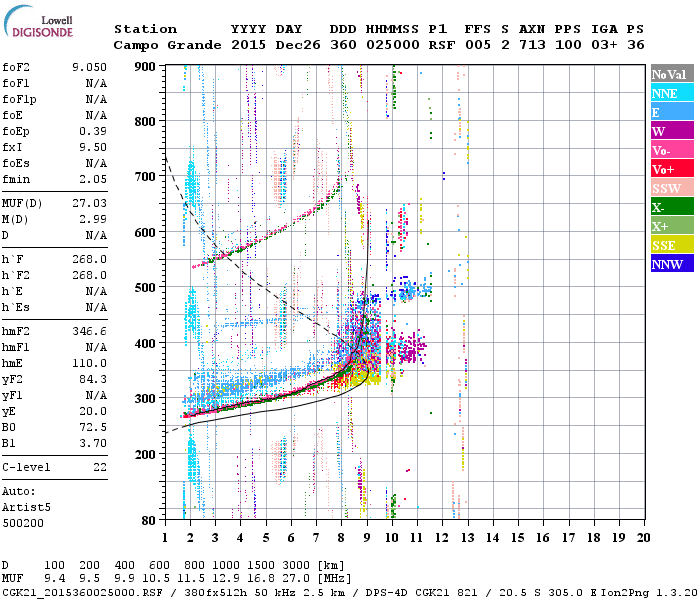Select the Vo- pink legend swatch
This screenshot has height=600, width=700.
click(672, 150)
